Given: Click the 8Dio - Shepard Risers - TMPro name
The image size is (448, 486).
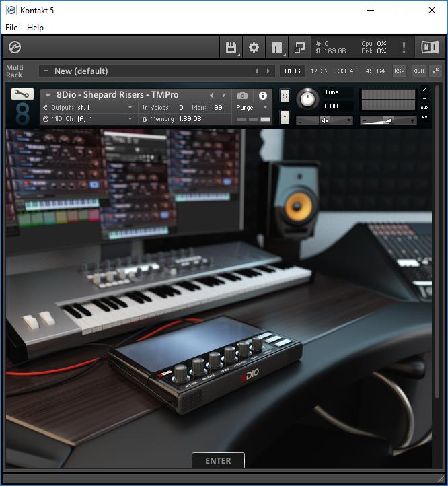Looking at the screenshot, I should 117,94.
